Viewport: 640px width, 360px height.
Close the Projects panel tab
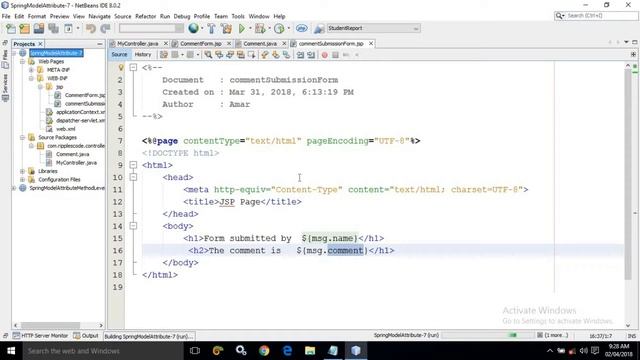(x=40, y=44)
